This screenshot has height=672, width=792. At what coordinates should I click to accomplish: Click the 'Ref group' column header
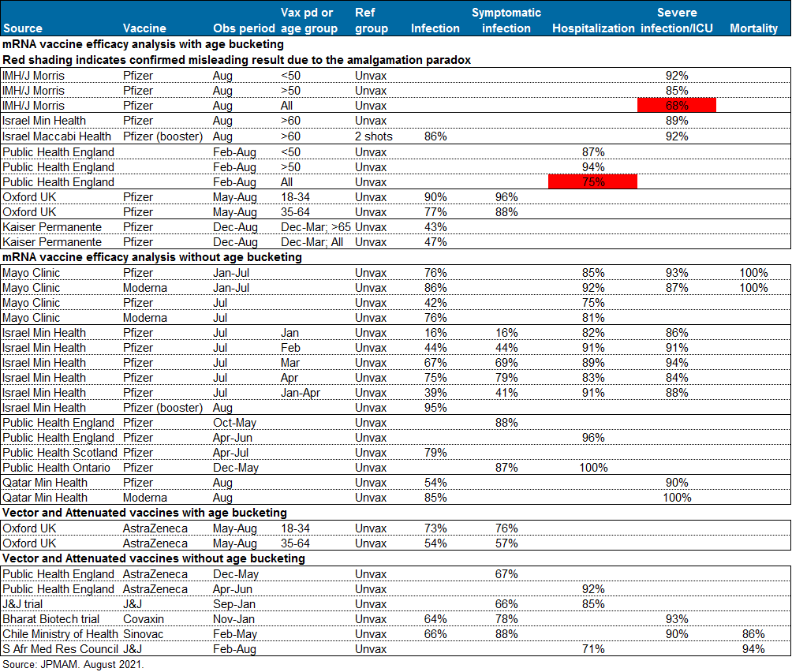tap(372, 21)
